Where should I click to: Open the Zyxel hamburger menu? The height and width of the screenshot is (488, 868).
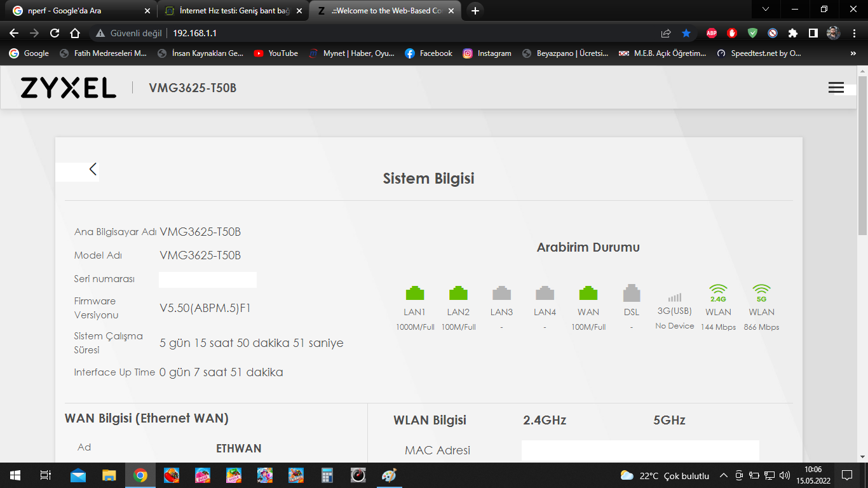tap(836, 88)
